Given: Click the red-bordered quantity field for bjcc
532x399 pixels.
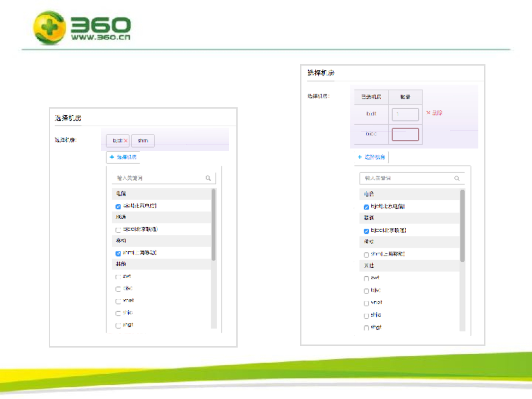Looking at the screenshot, I should pyautogui.click(x=405, y=135).
